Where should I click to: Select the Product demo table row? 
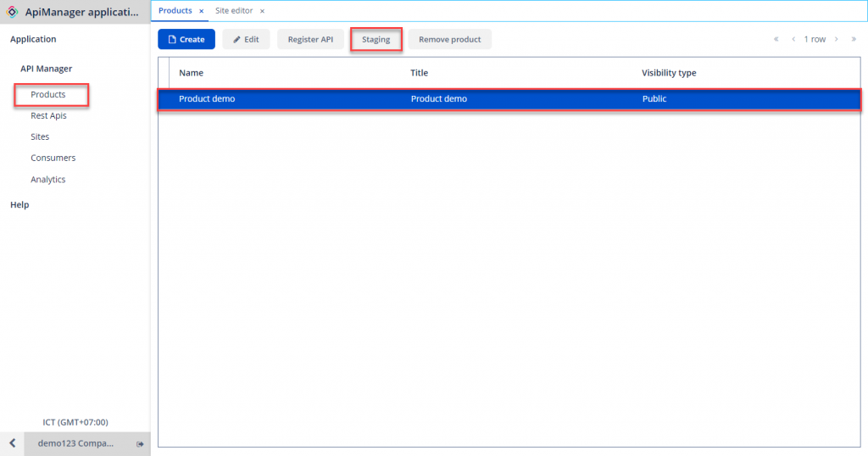pos(509,99)
